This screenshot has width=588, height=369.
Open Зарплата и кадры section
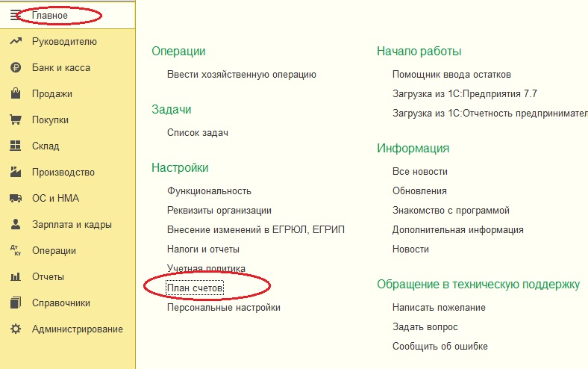click(72, 225)
